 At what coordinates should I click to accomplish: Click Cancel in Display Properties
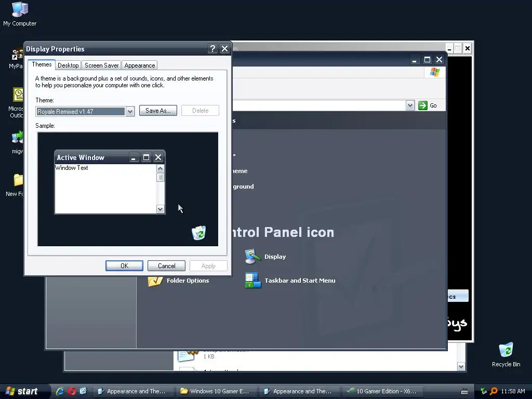click(x=166, y=265)
